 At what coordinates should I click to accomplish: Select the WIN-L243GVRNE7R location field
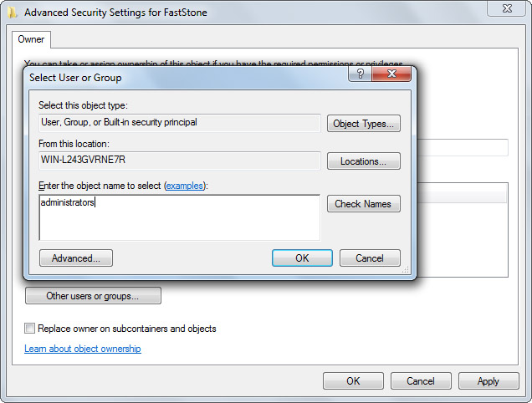coord(180,161)
